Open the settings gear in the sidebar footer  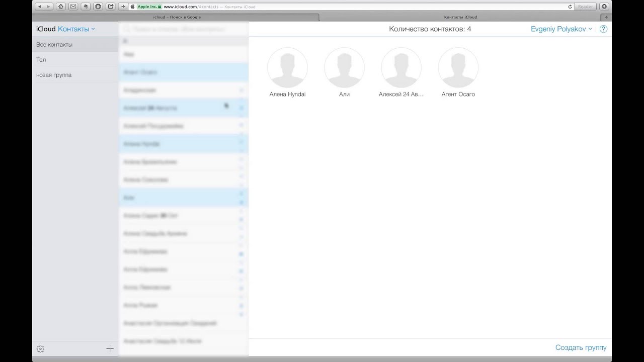(41, 348)
